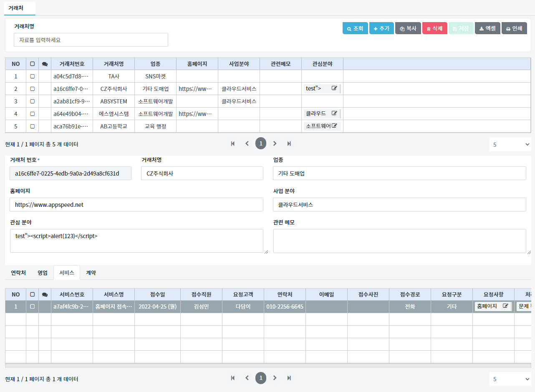Select page 1 in service table pagination
Screen dimensions: 535x392
tap(261, 378)
